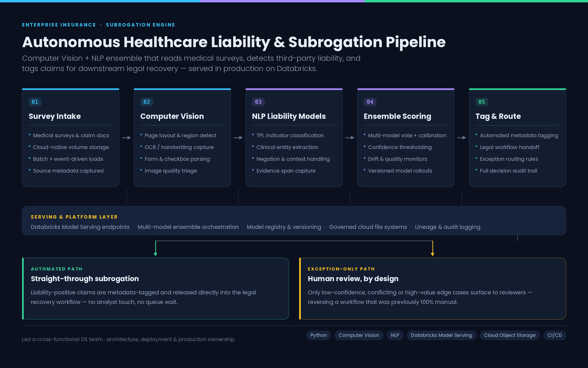
Task: Click arrow between Survey Intake and Computer Vision
Action: (126, 138)
